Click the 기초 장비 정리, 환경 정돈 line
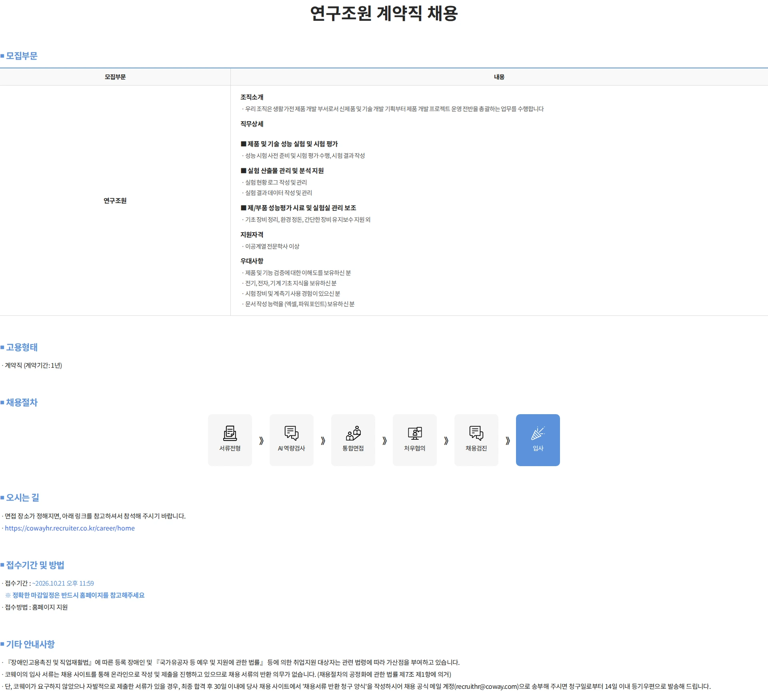The image size is (768, 700). coord(306,219)
